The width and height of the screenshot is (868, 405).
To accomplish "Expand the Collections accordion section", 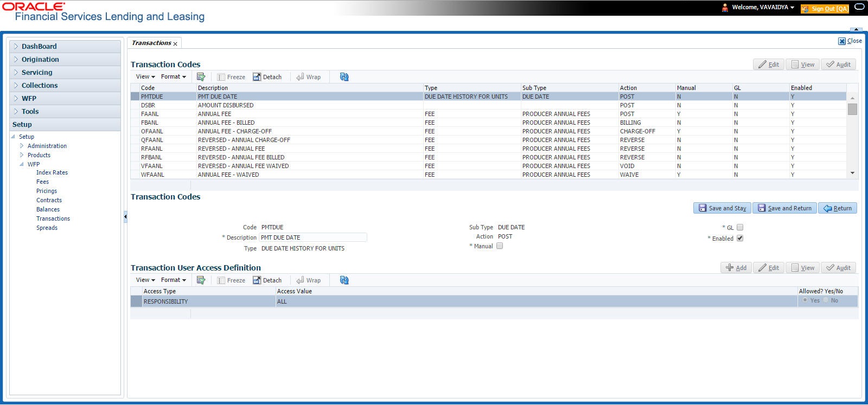I will point(65,86).
